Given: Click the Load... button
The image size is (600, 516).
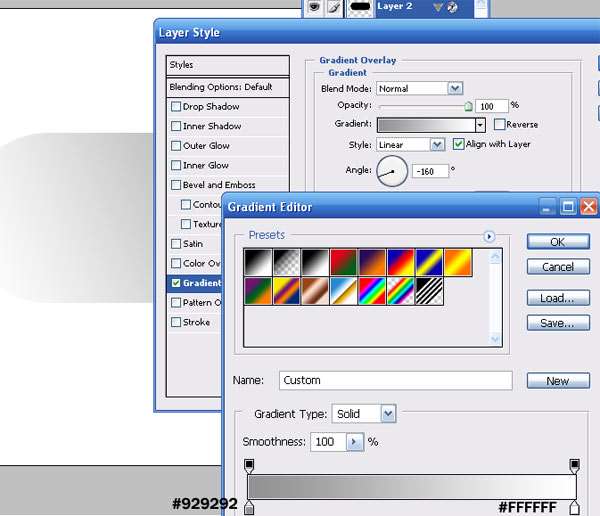Looking at the screenshot, I should 558,298.
